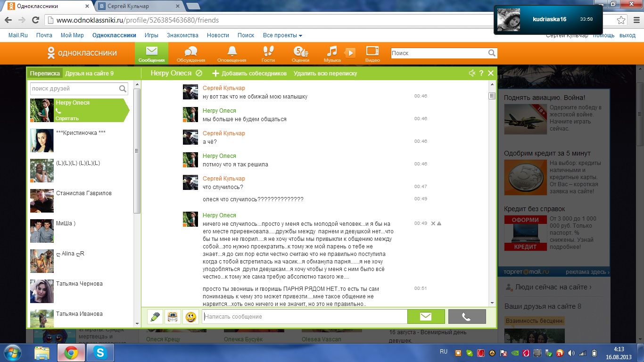
Task: Open the animated stickers icon
Action: (173, 317)
